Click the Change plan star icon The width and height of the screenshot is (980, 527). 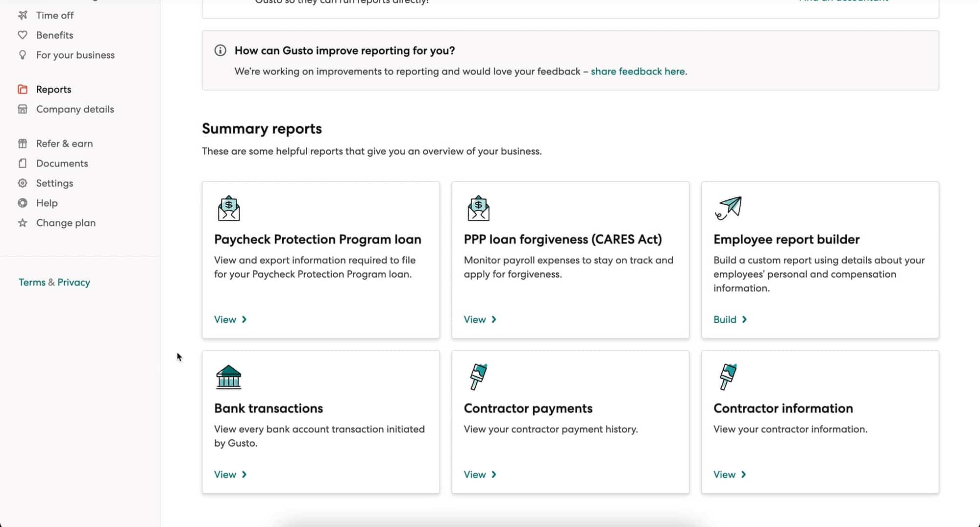coord(23,222)
